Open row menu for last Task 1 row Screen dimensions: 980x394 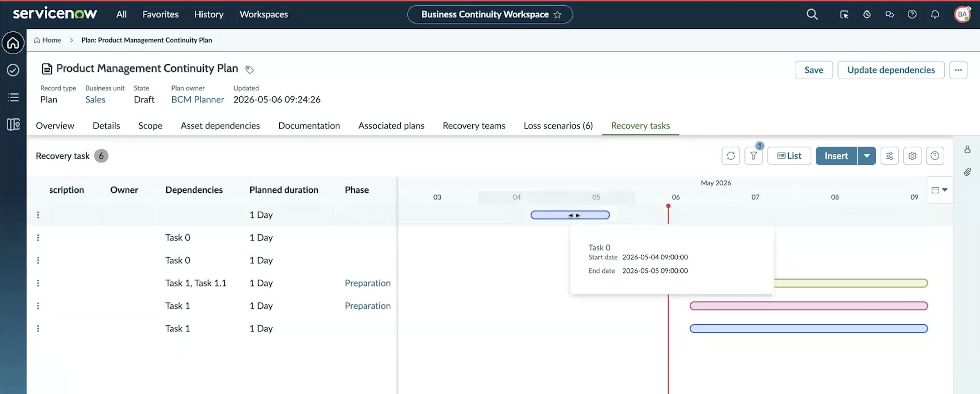tap(38, 329)
